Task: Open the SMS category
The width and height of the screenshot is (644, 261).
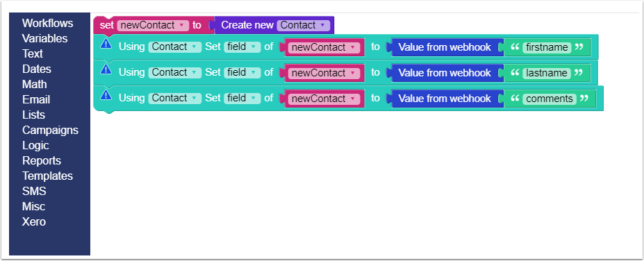Action: (34, 191)
